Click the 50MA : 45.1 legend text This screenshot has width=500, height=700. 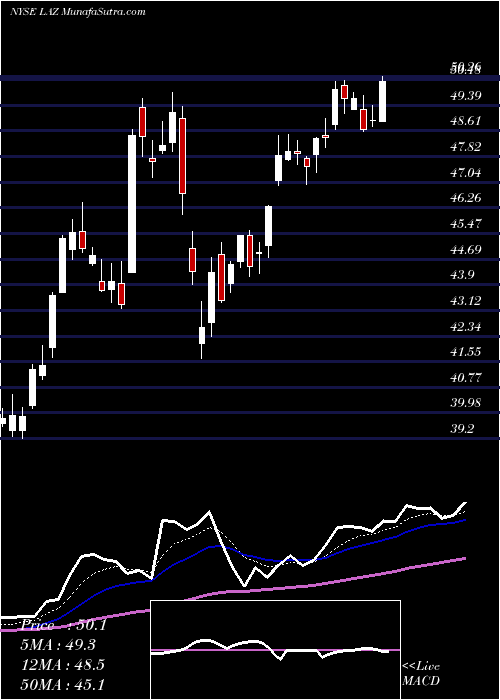(x=62, y=684)
